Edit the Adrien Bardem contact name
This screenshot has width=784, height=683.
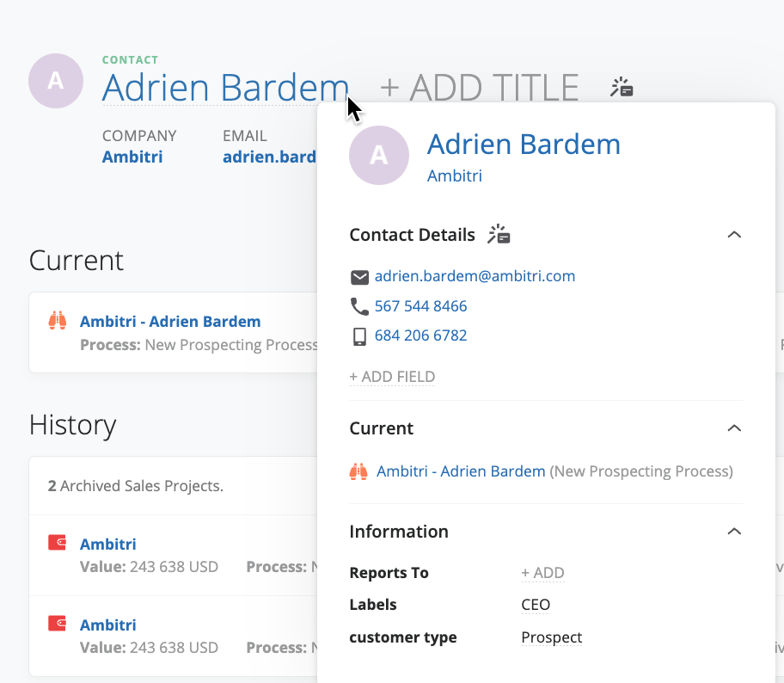(225, 87)
